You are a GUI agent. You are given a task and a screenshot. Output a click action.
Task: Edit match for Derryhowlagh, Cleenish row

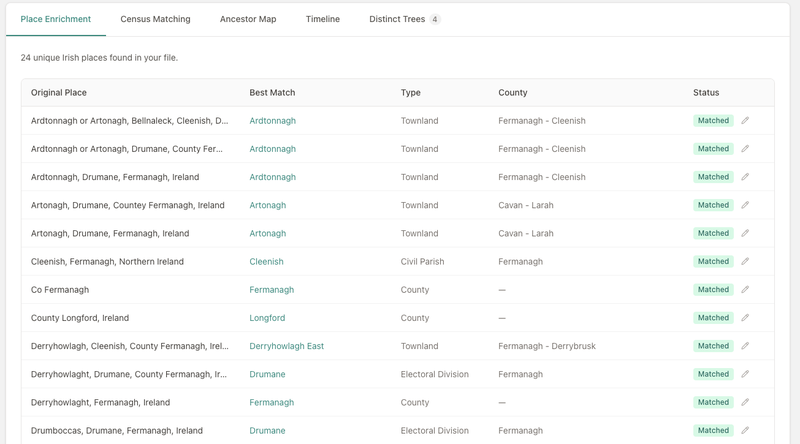[745, 346]
